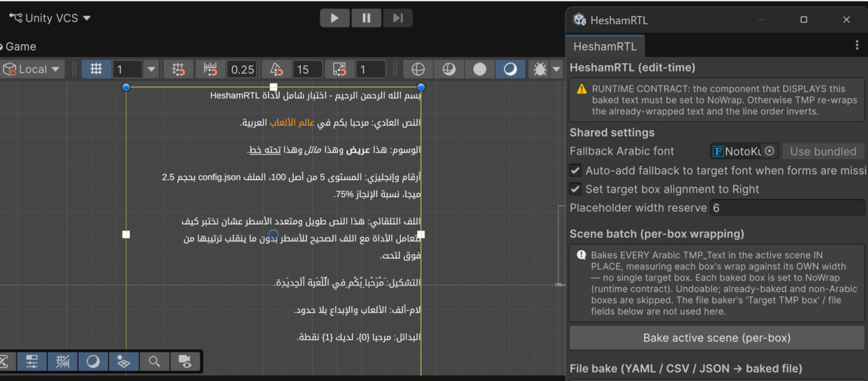
Task: Click the HeshamRTL window title icon
Action: [x=579, y=20]
